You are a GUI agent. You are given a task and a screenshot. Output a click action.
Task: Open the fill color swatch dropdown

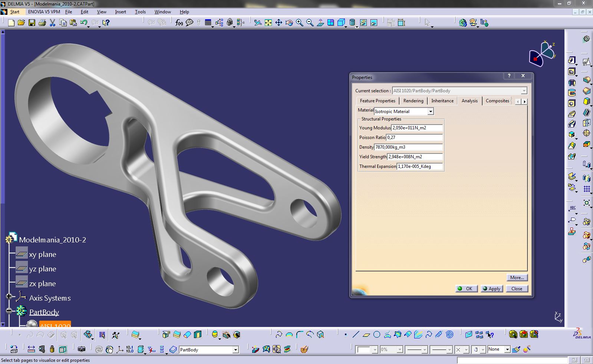[375, 350]
